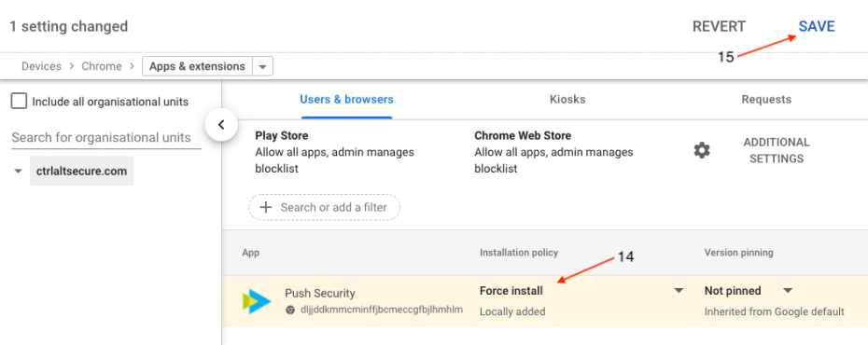Click the 1 setting changed message
This screenshot has width=868, height=345.
click(x=69, y=26)
